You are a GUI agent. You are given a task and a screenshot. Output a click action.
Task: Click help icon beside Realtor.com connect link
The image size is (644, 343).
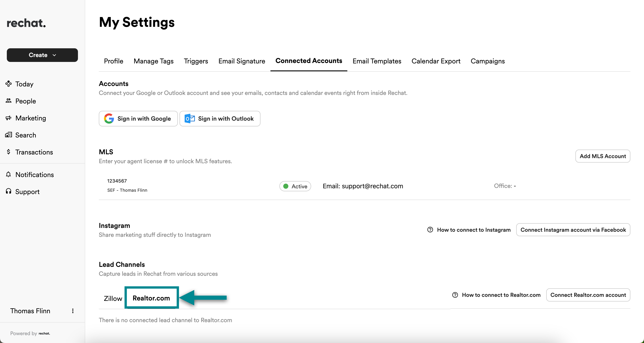(x=455, y=295)
